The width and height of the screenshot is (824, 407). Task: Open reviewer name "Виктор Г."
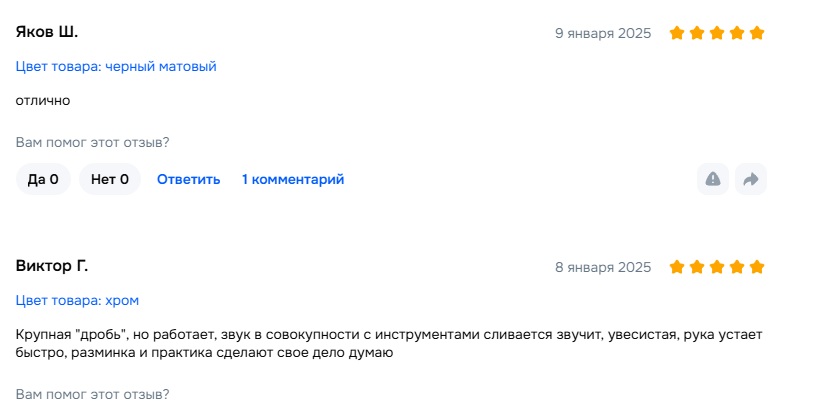point(52,266)
